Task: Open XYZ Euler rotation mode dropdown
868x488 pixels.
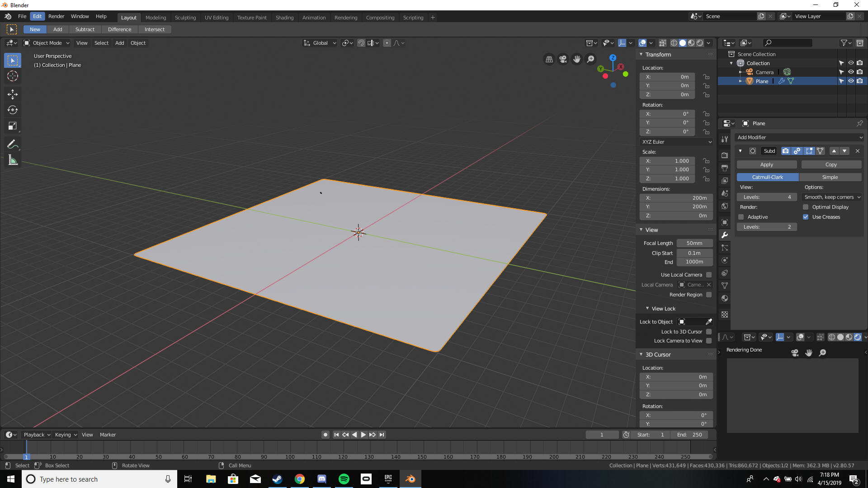Action: pos(676,142)
